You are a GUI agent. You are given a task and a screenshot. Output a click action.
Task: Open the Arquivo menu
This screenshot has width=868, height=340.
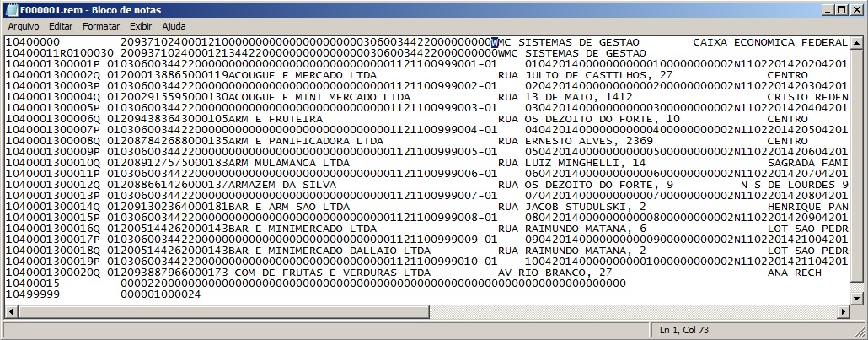pos(24,26)
